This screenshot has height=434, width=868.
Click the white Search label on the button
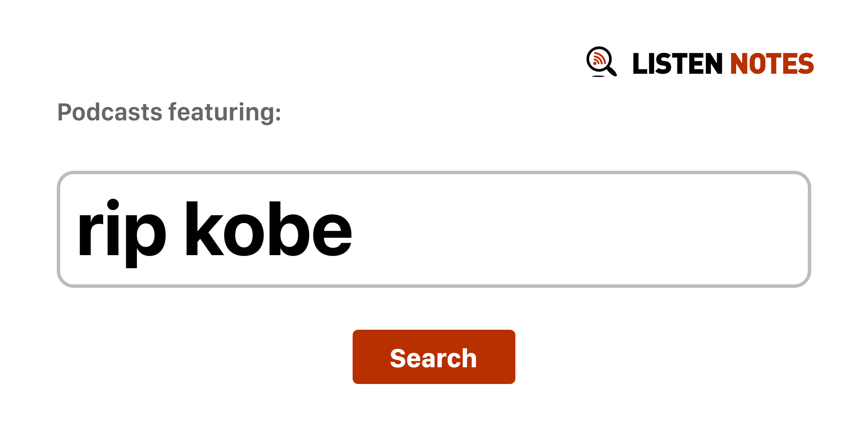pyautogui.click(x=433, y=358)
